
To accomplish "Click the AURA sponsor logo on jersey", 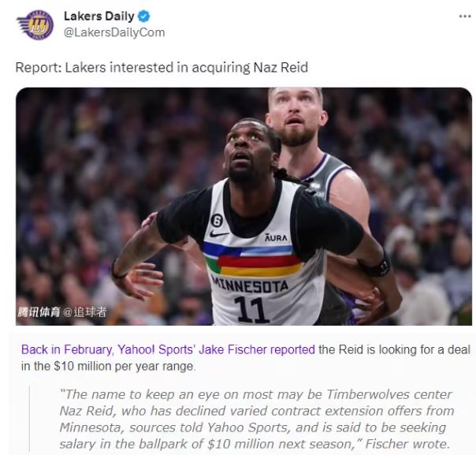I will [x=276, y=237].
